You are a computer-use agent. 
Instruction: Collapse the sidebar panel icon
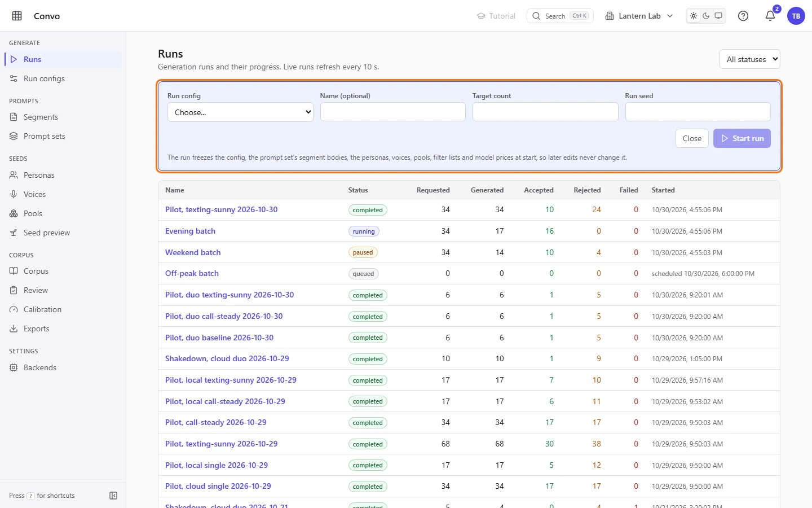[x=113, y=496]
